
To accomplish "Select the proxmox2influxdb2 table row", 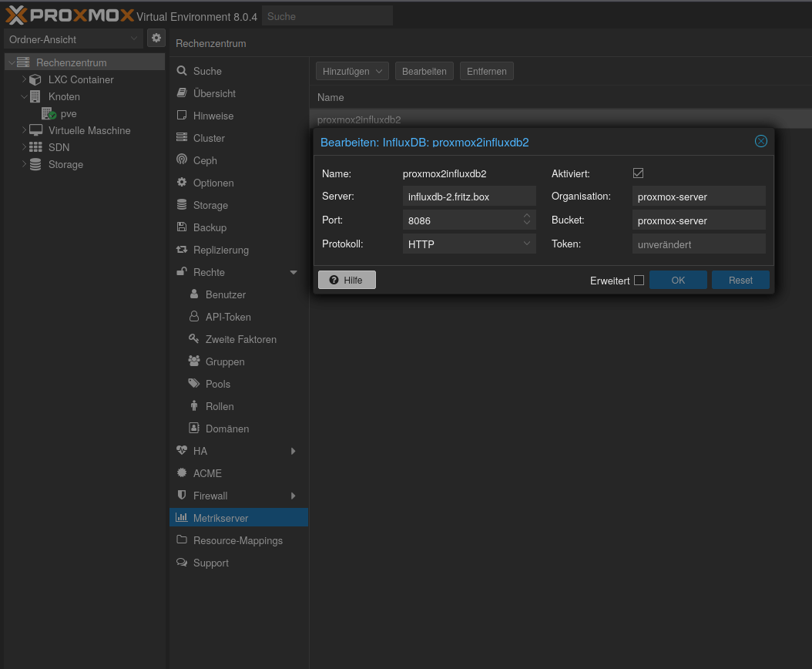I will tap(560, 119).
